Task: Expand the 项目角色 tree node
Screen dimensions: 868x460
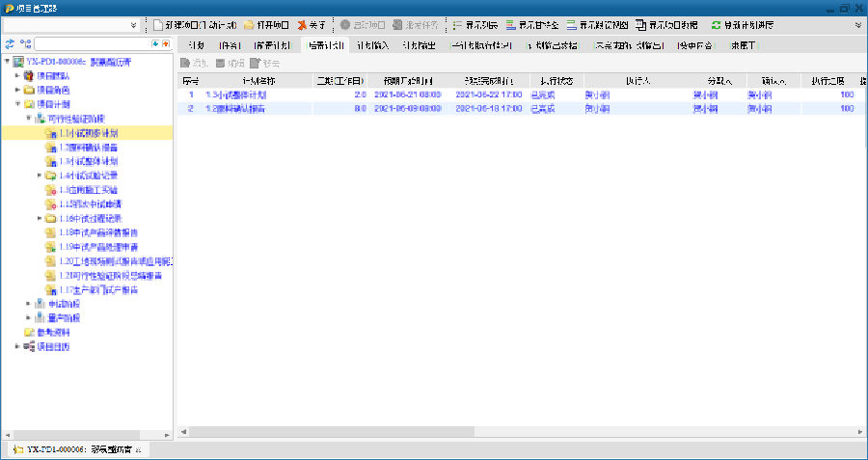Action: 17,90
